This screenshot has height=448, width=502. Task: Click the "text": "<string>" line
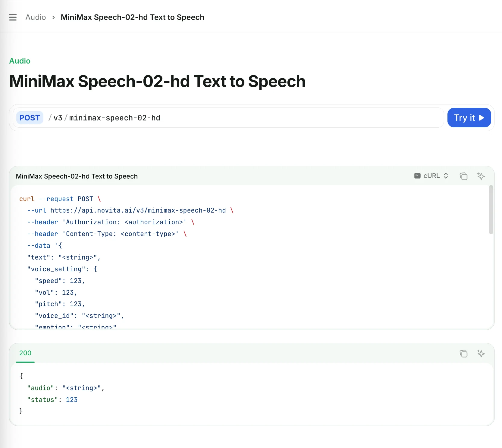(x=64, y=257)
